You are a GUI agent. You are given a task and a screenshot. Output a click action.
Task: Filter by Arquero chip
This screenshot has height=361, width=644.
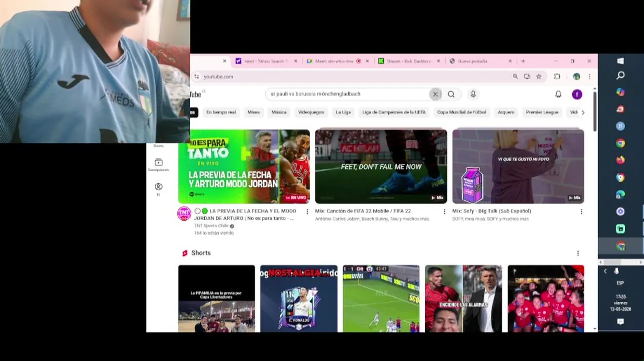[x=506, y=112]
